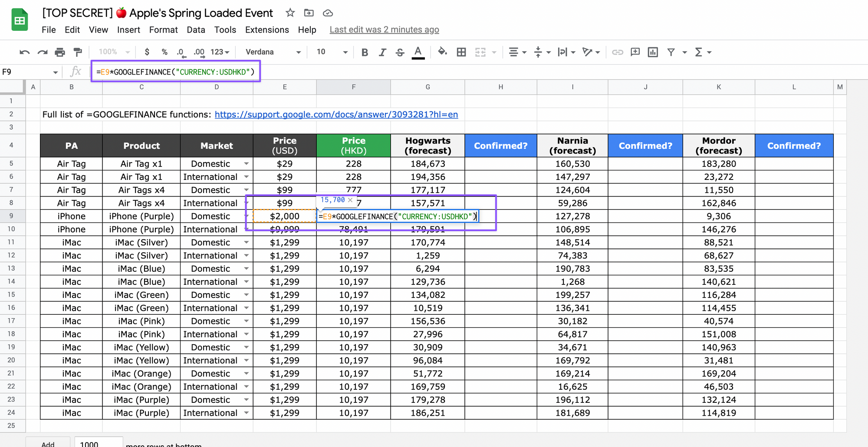
Task: Select column F header
Action: pos(354,87)
